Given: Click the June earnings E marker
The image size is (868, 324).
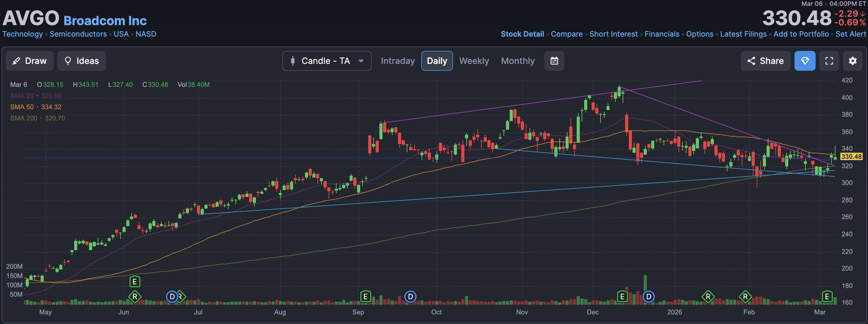Looking at the screenshot, I should [x=135, y=281].
